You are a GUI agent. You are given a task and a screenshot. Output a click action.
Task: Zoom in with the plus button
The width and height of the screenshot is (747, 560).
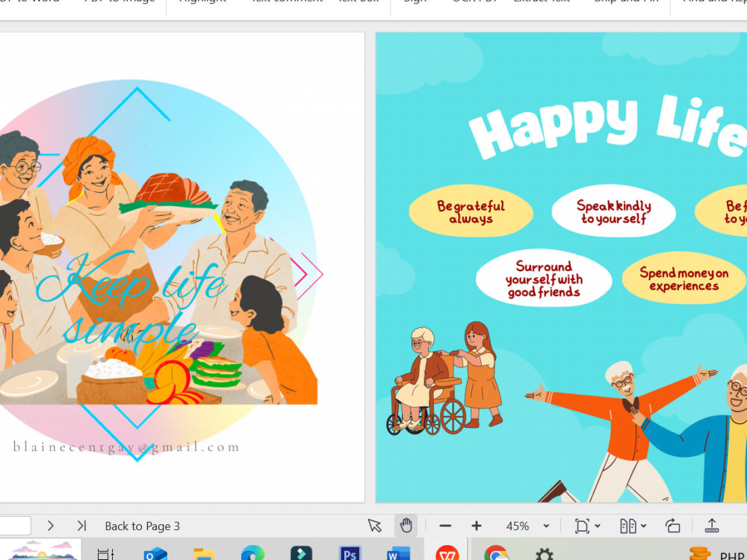pyautogui.click(x=477, y=526)
